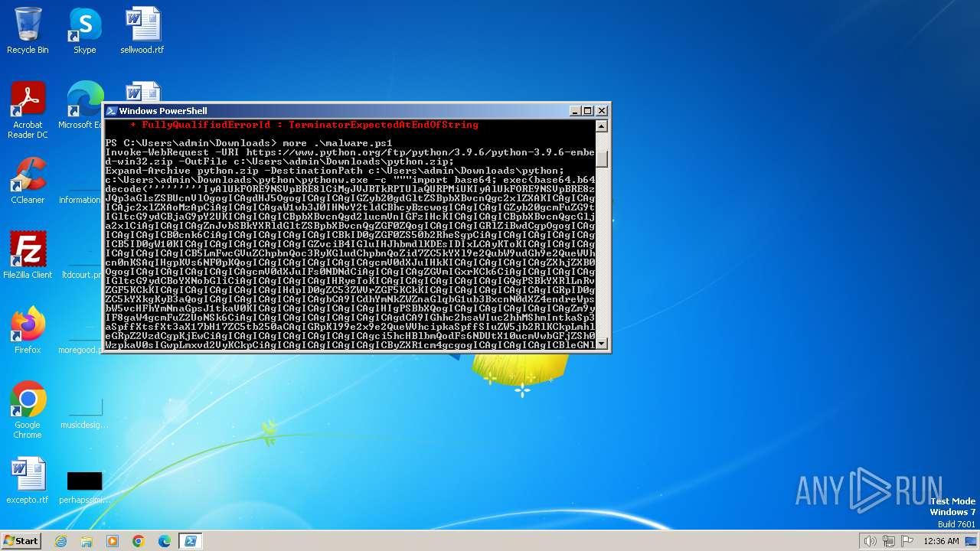This screenshot has width=980, height=551.
Task: Click the PowerShell scrollbar down arrow
Action: pos(602,344)
